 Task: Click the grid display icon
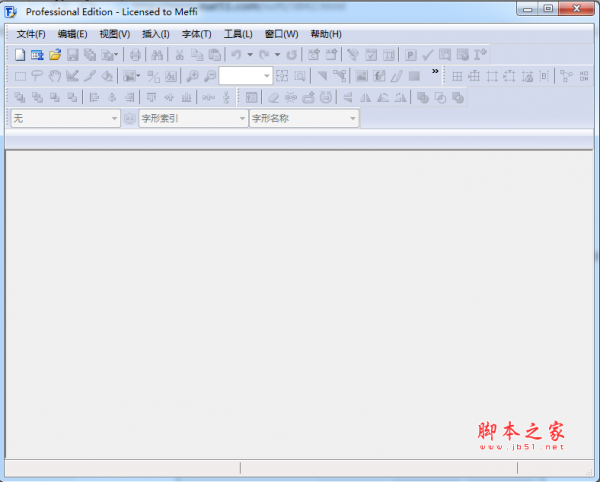(457, 76)
